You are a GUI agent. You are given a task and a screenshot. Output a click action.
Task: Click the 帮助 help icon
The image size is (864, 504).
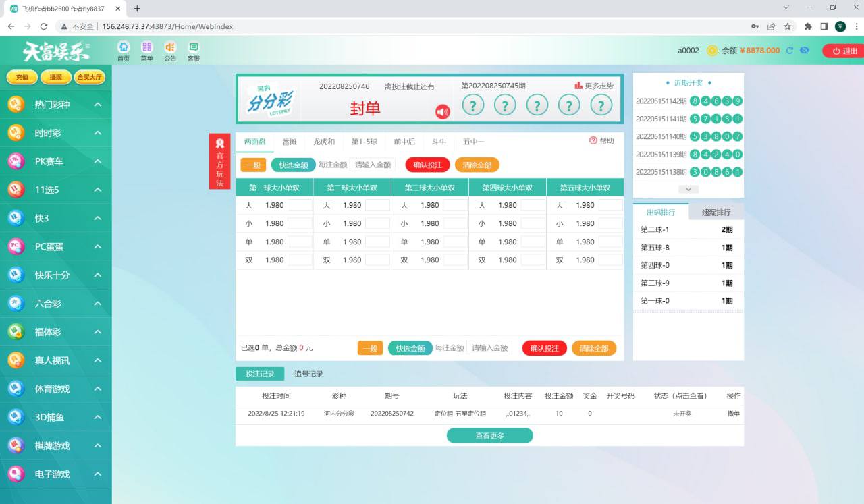593,141
